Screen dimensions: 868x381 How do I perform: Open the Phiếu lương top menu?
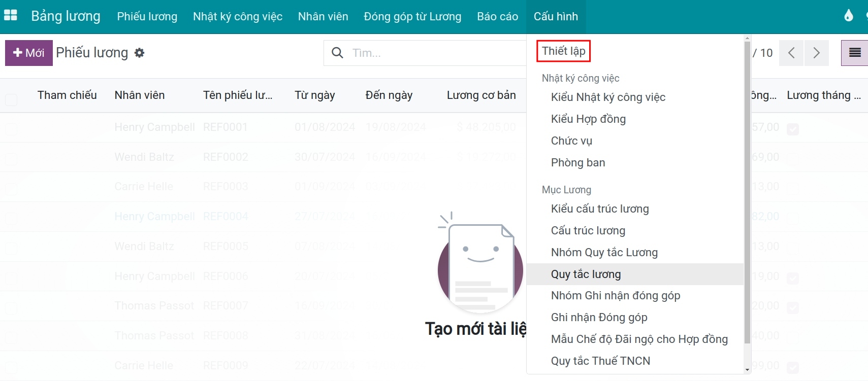click(x=147, y=16)
